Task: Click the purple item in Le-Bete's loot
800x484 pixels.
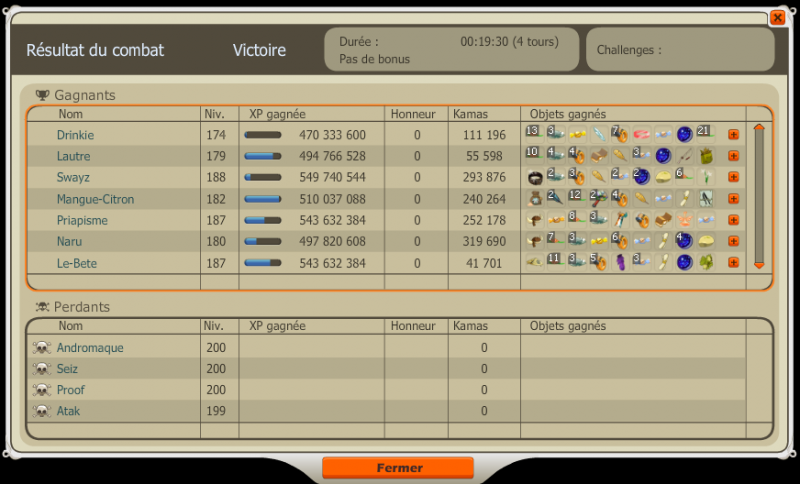Action: [x=620, y=263]
